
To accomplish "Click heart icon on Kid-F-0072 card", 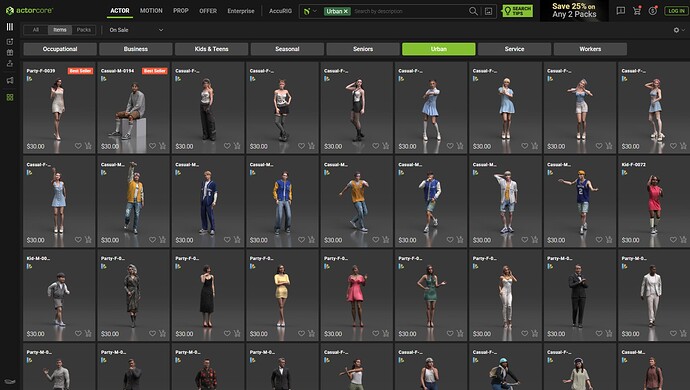I will click(x=673, y=239).
